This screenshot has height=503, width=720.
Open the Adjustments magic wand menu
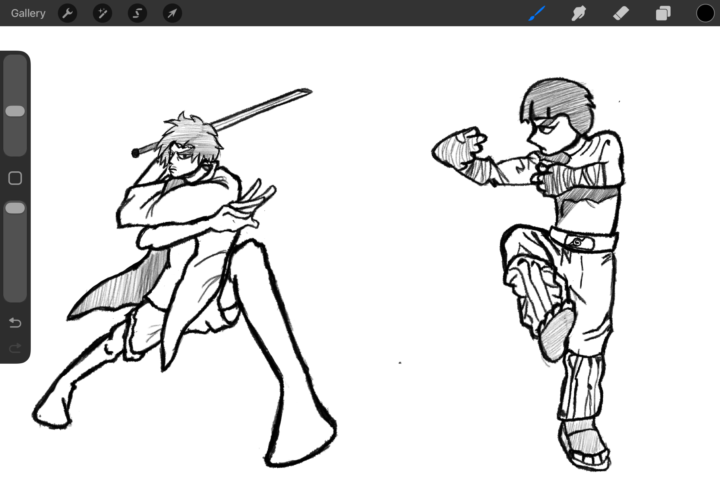(102, 13)
